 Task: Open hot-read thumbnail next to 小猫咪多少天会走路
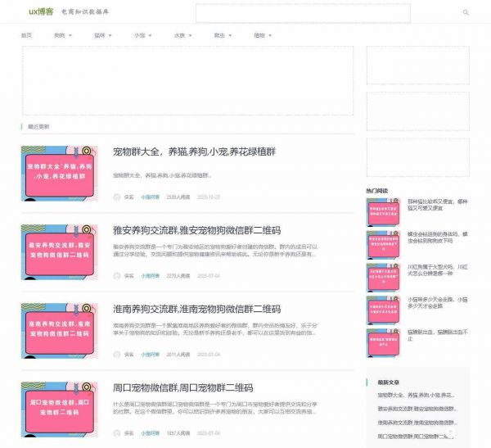384,310
